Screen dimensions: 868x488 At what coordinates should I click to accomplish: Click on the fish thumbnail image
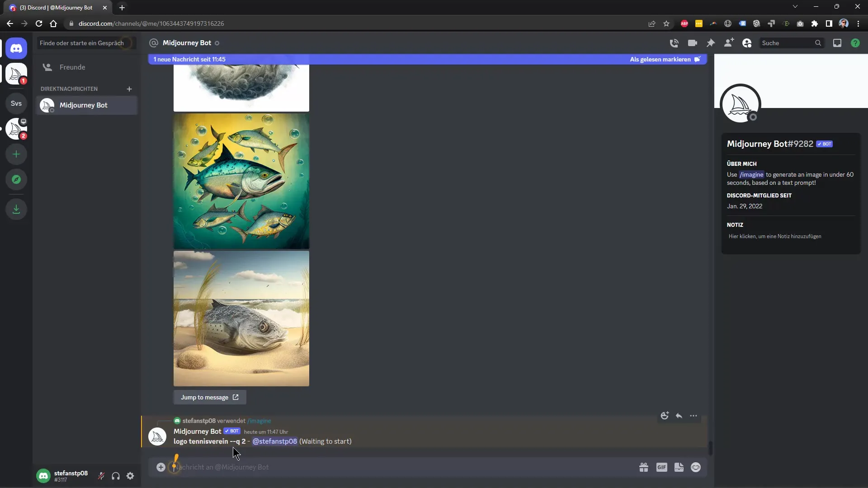(x=241, y=181)
